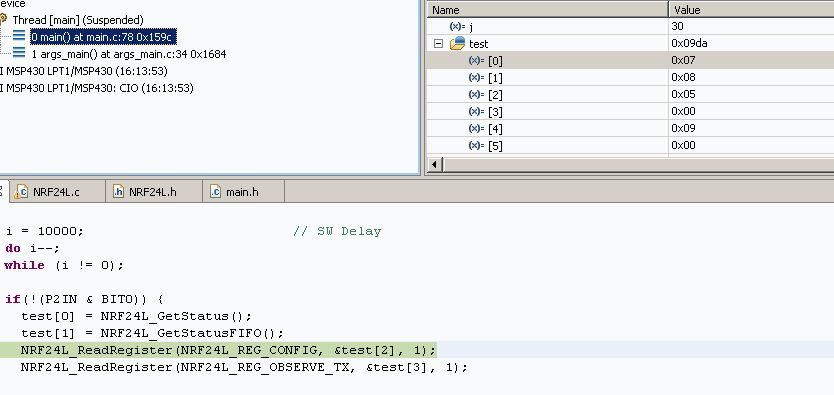Click the NRF24L.c file tab icon

pos(21,191)
